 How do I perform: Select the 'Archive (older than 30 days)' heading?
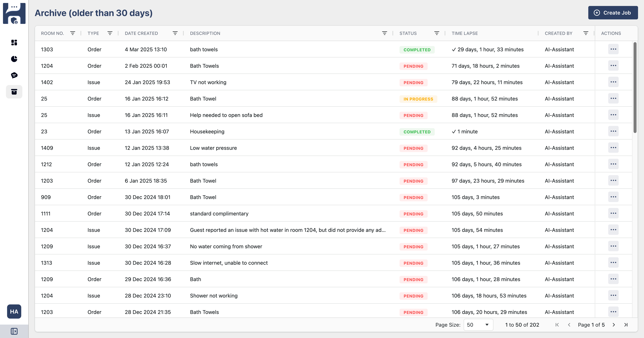pos(94,13)
